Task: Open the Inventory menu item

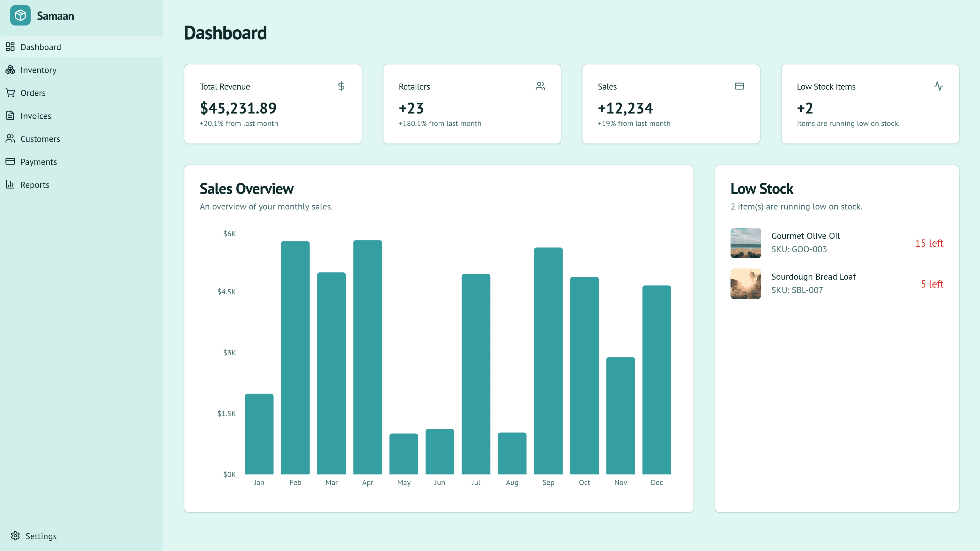Action: tap(38, 70)
